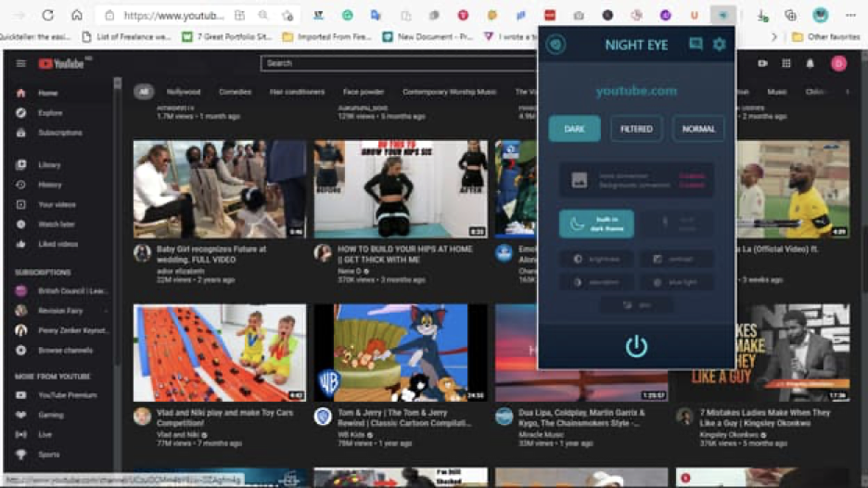
Task: Open the contrast adjustment control
Action: (x=676, y=259)
